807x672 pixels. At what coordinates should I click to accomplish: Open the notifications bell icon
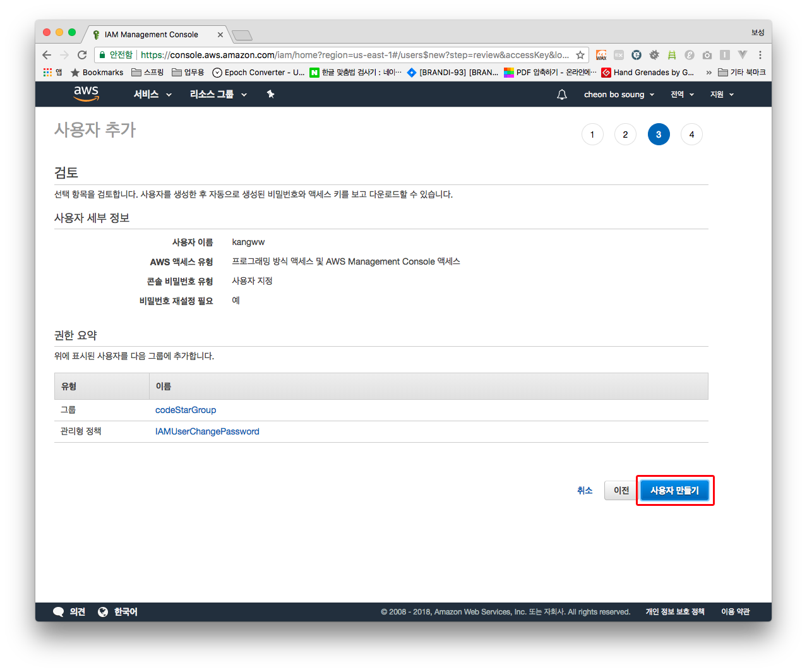(561, 95)
